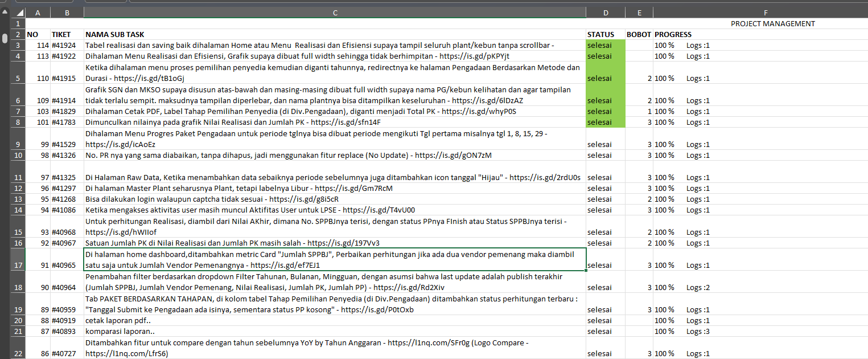Select ticket cell #41829
The image size is (868, 359).
click(67, 111)
